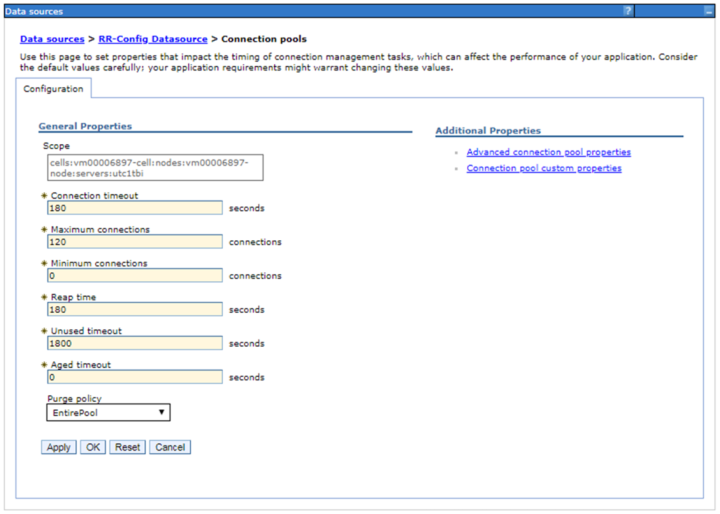
Task: Switch to the Configuration tab
Action: 53,89
